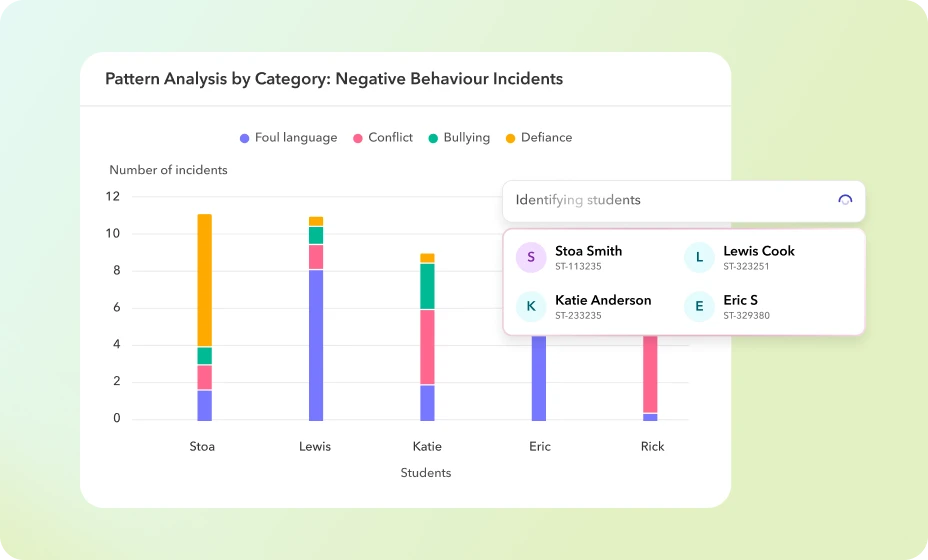Click student ID ST-329380
Image resolution: width=928 pixels, height=560 pixels.
tap(746, 316)
